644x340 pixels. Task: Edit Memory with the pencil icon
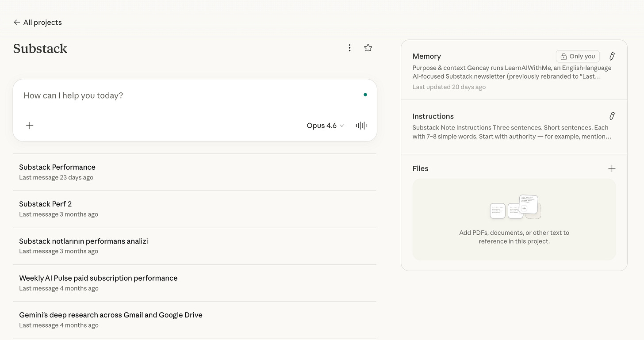612,56
